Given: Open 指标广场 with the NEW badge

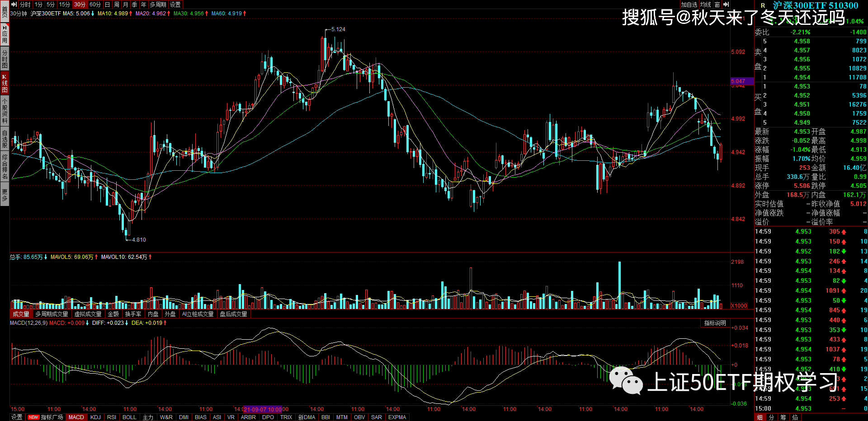Looking at the screenshot, I should pos(46,417).
